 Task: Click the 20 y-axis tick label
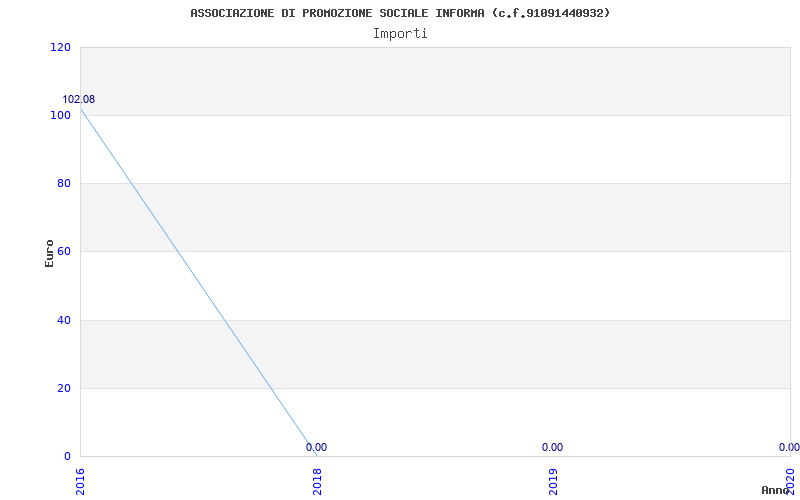(x=63, y=388)
